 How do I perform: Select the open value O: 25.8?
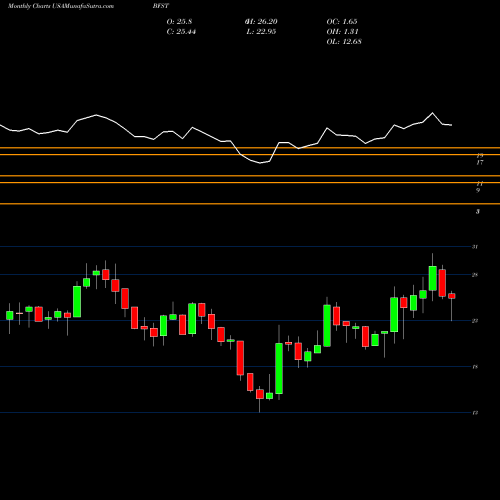pos(179,22)
